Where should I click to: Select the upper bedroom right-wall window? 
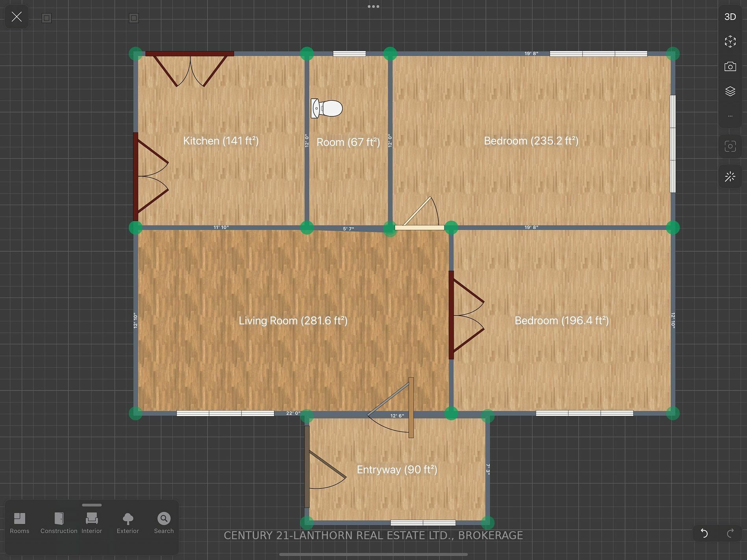(673, 144)
